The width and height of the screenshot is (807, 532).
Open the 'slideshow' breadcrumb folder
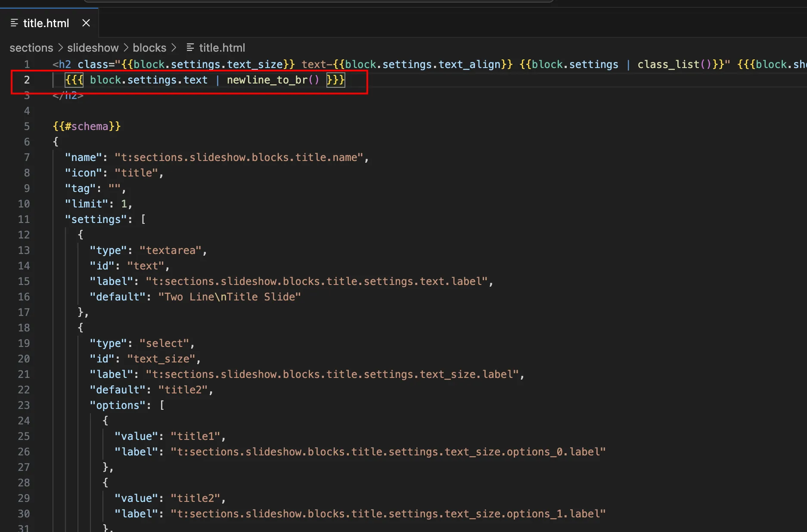pos(93,48)
